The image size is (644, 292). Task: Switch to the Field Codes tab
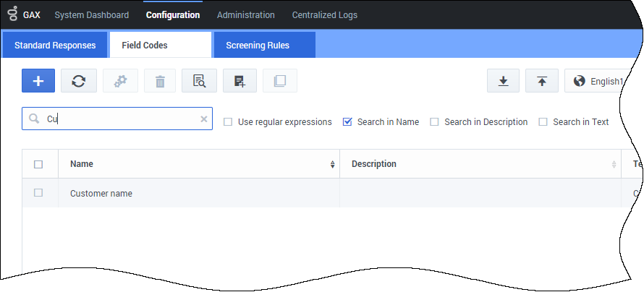coord(161,45)
